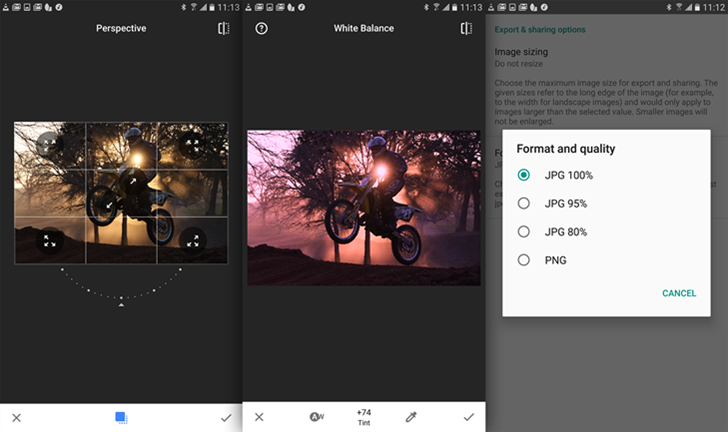The width and height of the screenshot is (728, 432).
Task: Click CANCEL in Format and quality dialog
Action: click(x=679, y=293)
